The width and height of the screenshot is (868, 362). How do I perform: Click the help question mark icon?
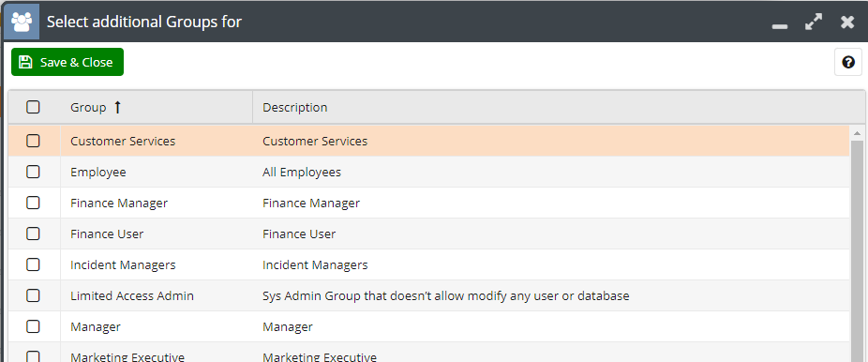(848, 62)
